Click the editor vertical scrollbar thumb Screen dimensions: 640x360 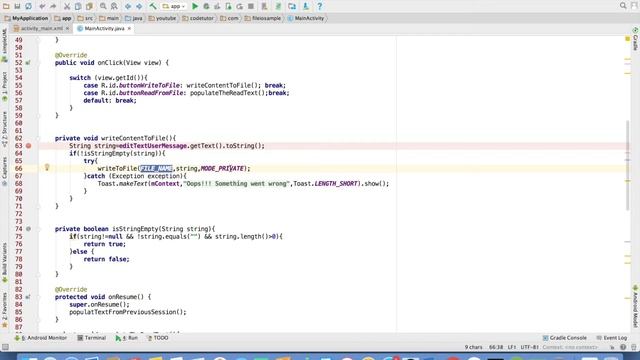pos(627,165)
